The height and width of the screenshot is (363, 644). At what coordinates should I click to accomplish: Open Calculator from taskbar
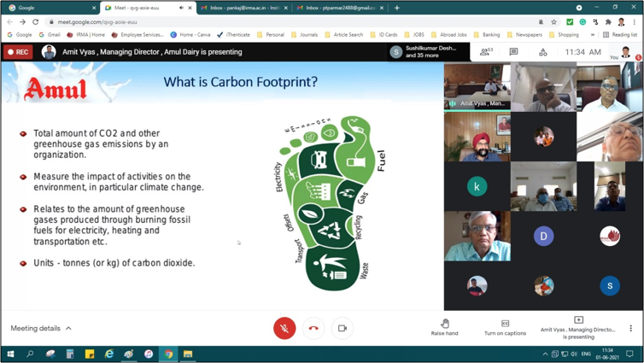click(x=70, y=354)
